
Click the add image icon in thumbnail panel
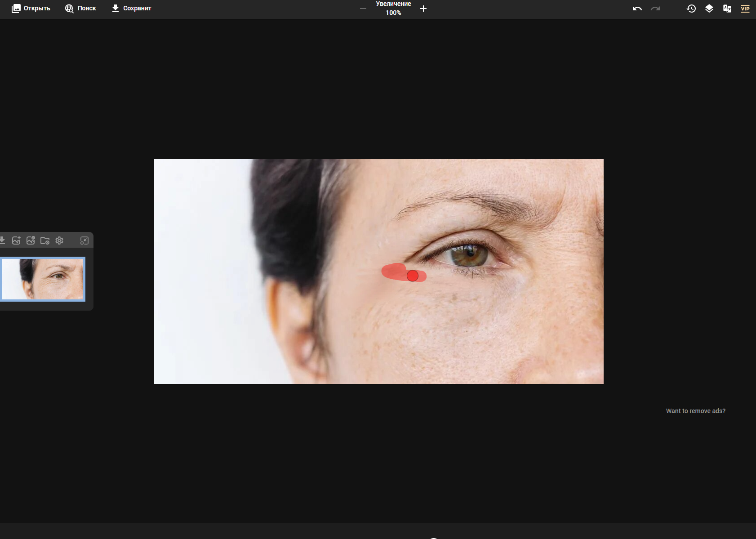coord(16,241)
